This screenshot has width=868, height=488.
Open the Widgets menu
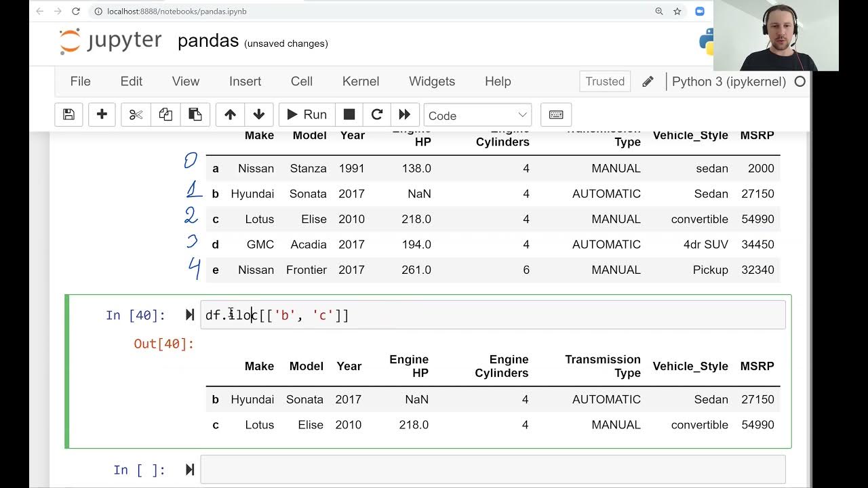(432, 81)
